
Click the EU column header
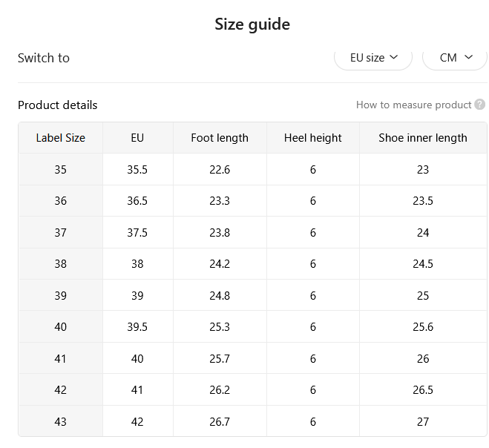(137, 138)
